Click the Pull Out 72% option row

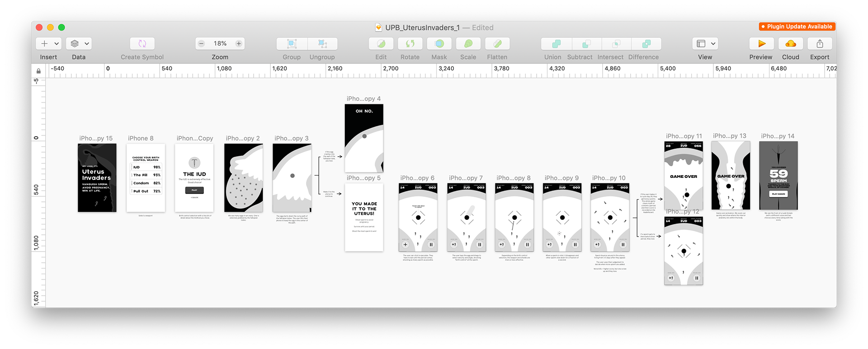[x=146, y=191]
